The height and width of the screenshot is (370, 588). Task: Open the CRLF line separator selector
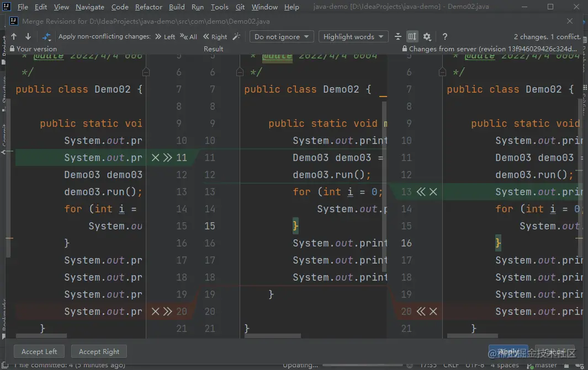point(451,364)
